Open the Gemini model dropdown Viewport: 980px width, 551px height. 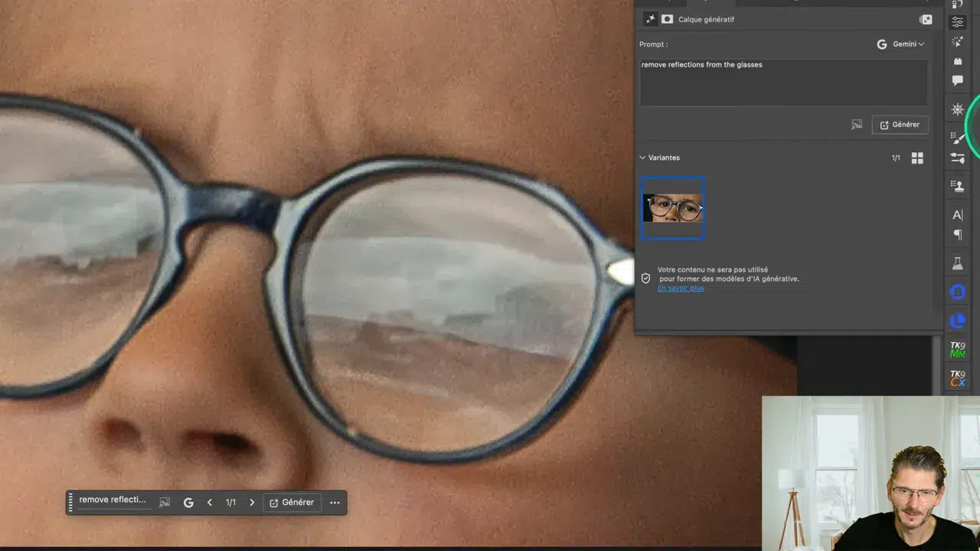[901, 44]
